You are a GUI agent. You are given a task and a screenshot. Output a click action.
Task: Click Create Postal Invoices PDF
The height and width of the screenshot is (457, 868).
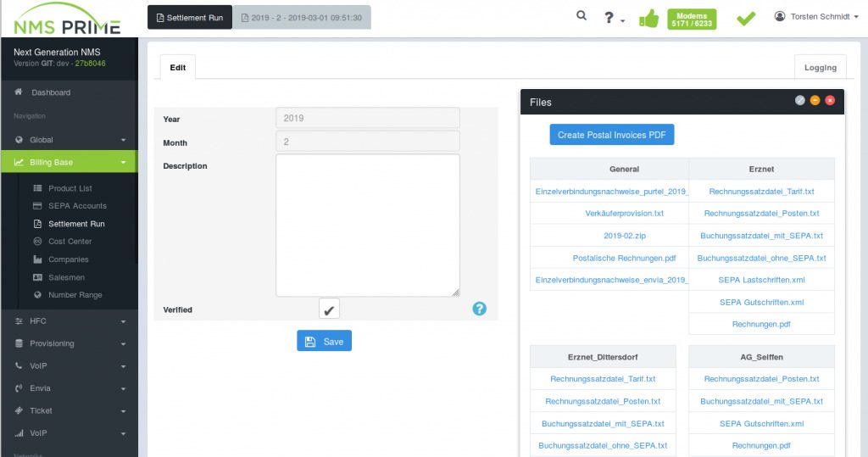(612, 135)
